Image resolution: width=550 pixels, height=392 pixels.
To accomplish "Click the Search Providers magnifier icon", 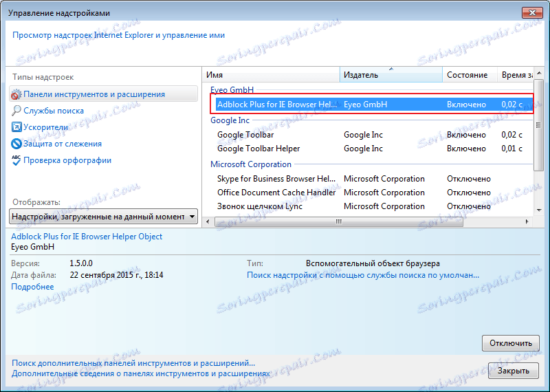I will (16, 111).
